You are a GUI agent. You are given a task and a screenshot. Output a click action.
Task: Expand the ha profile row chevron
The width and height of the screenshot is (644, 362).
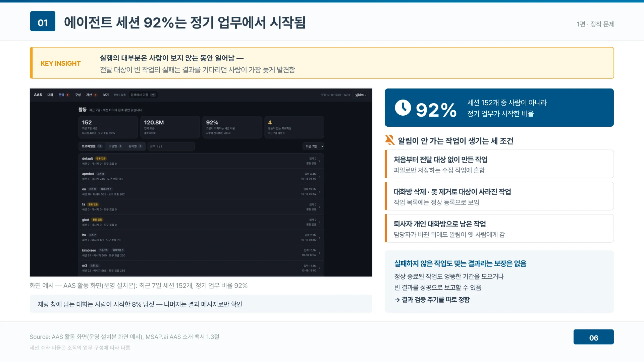tap(320, 237)
